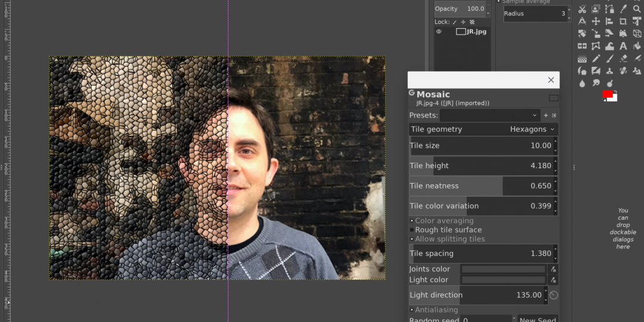The width and height of the screenshot is (644, 322).
Task: Pick Joints color from image eyedropper
Action: [x=553, y=269]
